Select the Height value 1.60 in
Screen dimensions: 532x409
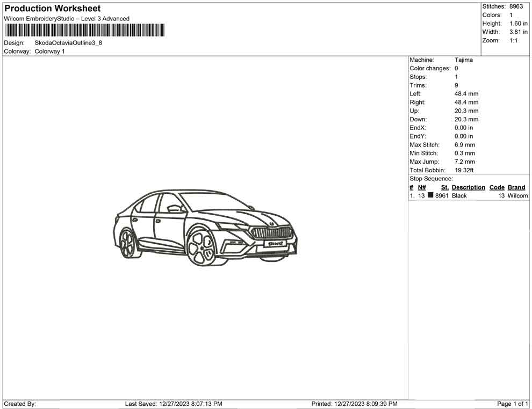tap(519, 24)
